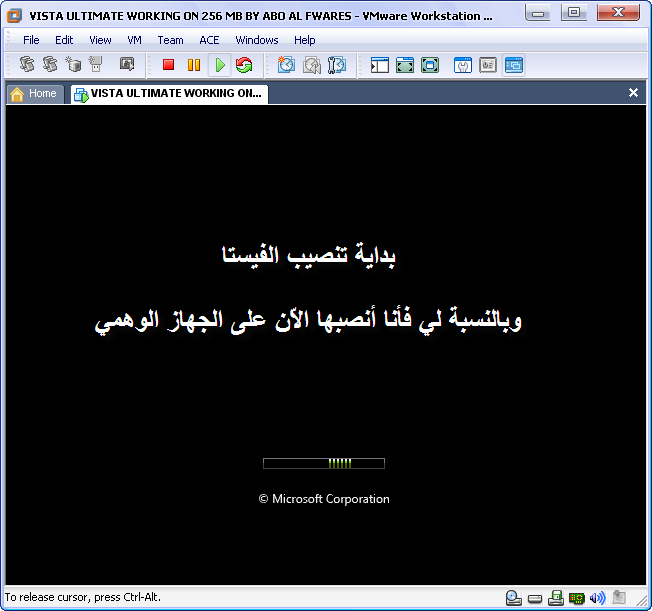Click the network adapter card status icon
This screenshot has width=652, height=611.
(x=577, y=599)
